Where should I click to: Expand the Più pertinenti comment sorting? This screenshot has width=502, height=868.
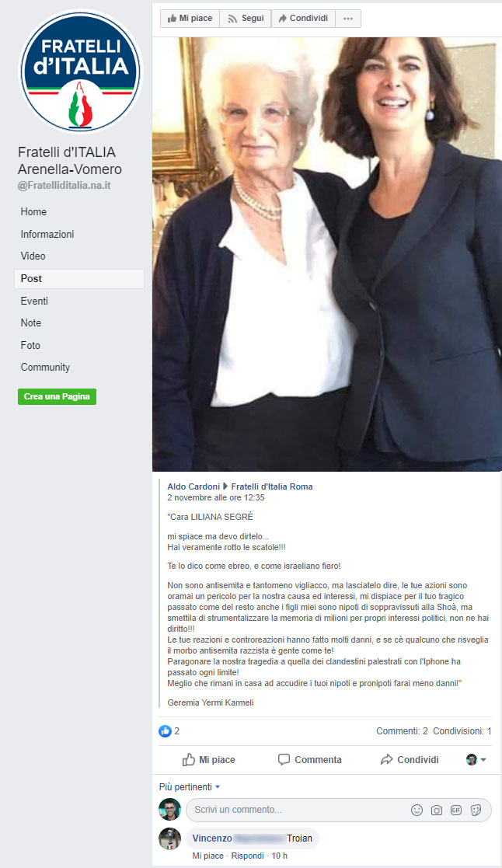click(x=190, y=786)
